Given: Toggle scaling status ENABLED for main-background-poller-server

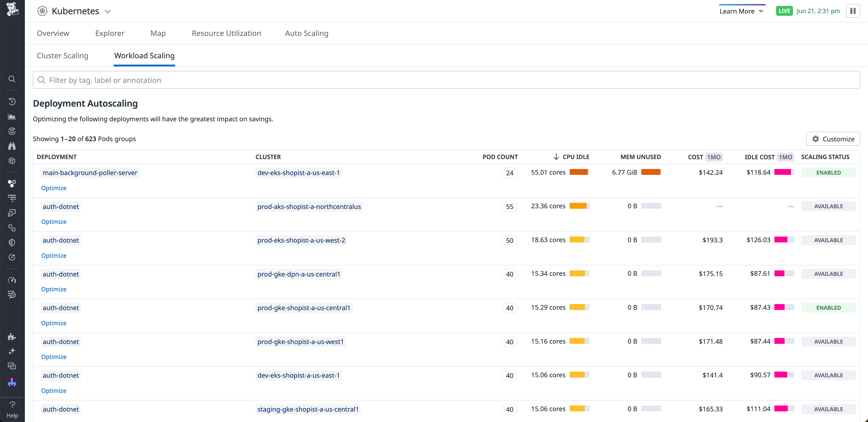Looking at the screenshot, I should 829,172.
